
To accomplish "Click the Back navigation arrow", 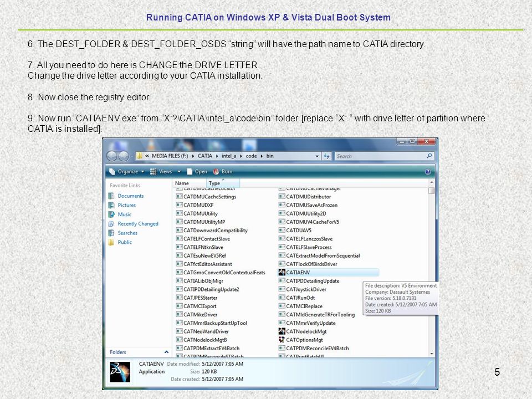I will click(112, 156).
